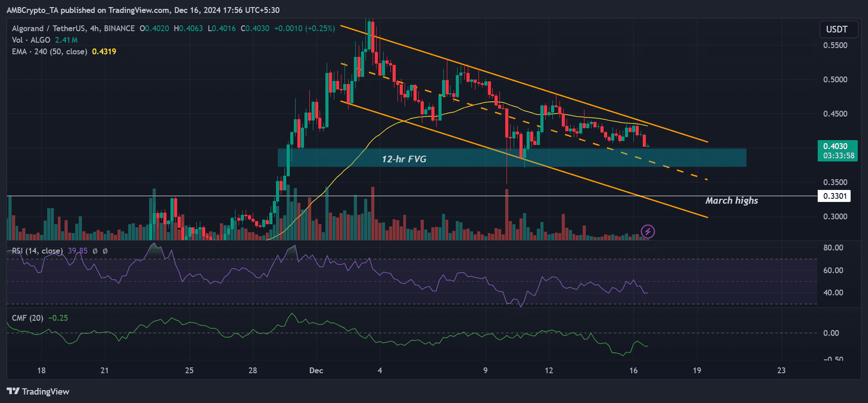Click the volume value 2.41 M

pyautogui.click(x=66, y=40)
